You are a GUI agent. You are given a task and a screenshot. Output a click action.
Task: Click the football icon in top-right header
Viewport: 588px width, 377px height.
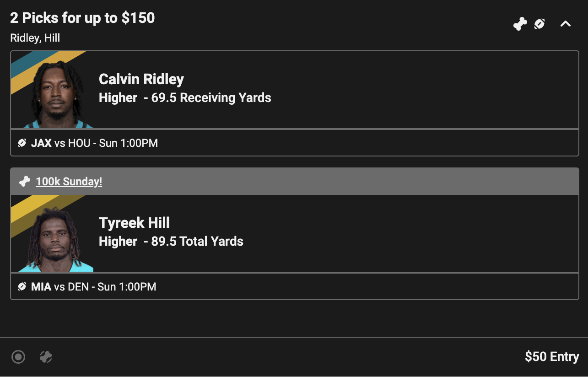tap(539, 24)
